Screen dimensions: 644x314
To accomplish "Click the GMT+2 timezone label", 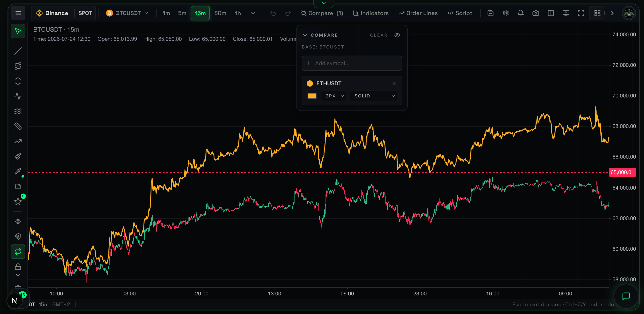I will click(x=61, y=304).
